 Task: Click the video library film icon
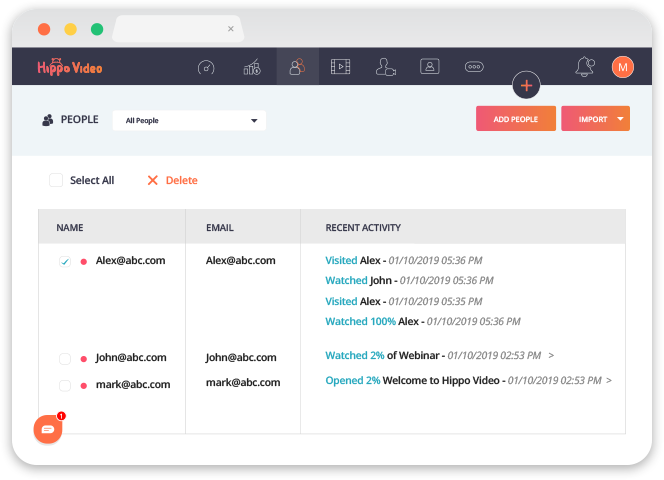pyautogui.click(x=340, y=67)
